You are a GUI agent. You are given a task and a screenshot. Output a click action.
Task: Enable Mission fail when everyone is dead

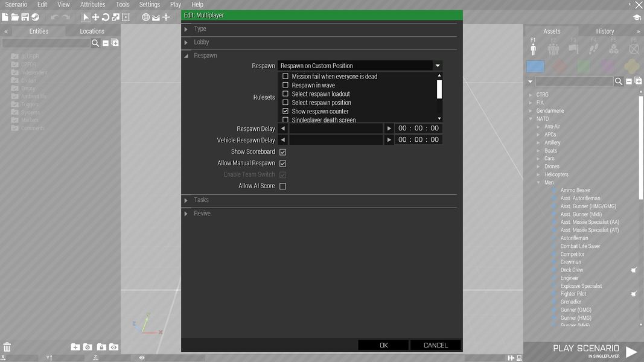click(285, 77)
